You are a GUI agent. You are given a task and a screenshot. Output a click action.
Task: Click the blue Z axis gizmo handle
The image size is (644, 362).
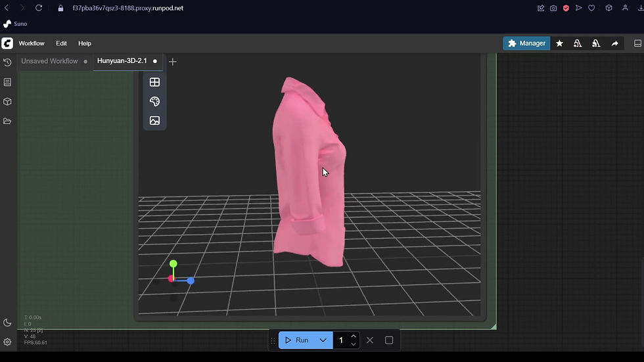(191, 281)
